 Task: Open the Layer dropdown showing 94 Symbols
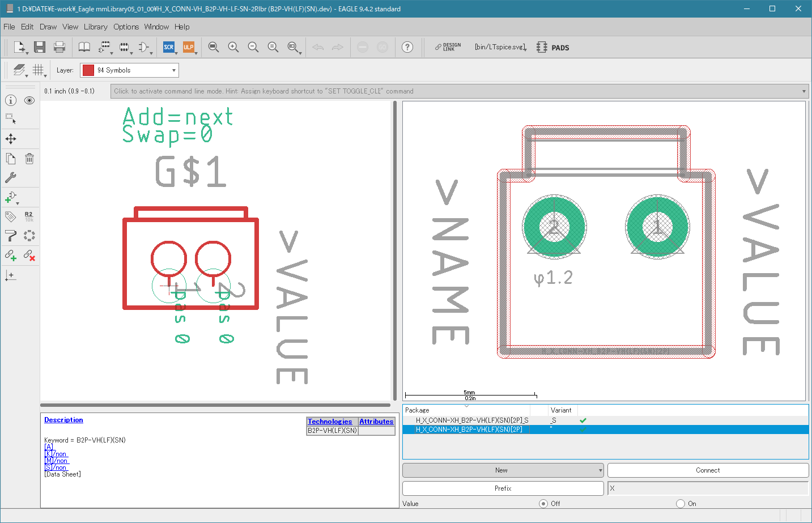[130, 70]
